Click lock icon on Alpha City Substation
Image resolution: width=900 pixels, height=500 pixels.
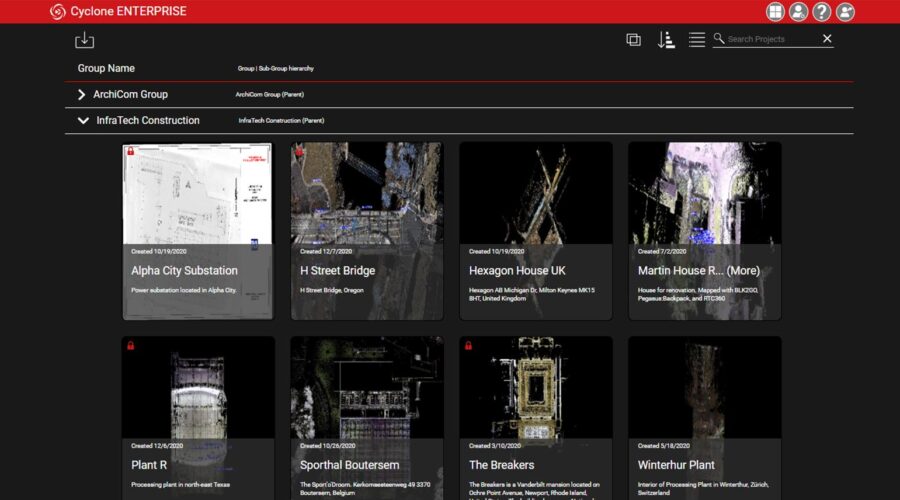(131, 151)
